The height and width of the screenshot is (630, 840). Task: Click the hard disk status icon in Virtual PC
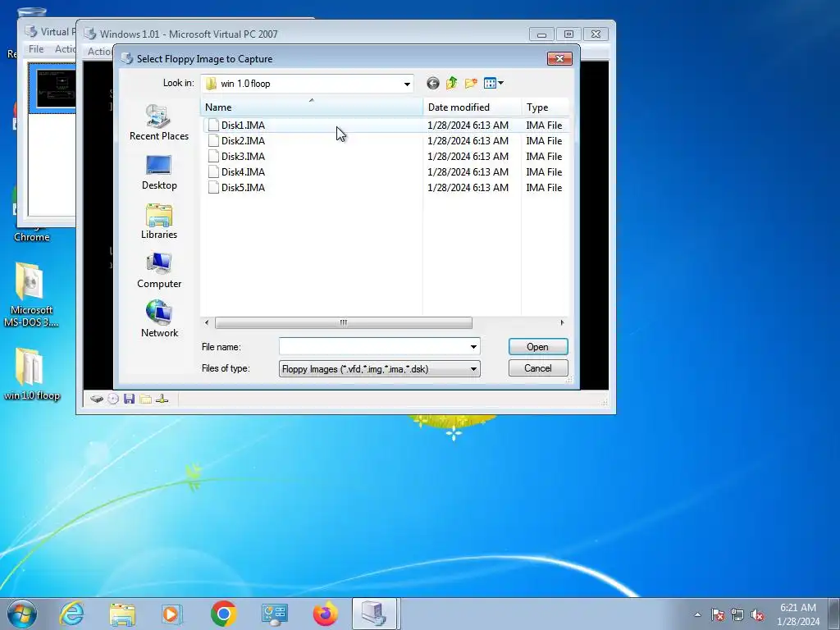tap(97, 399)
